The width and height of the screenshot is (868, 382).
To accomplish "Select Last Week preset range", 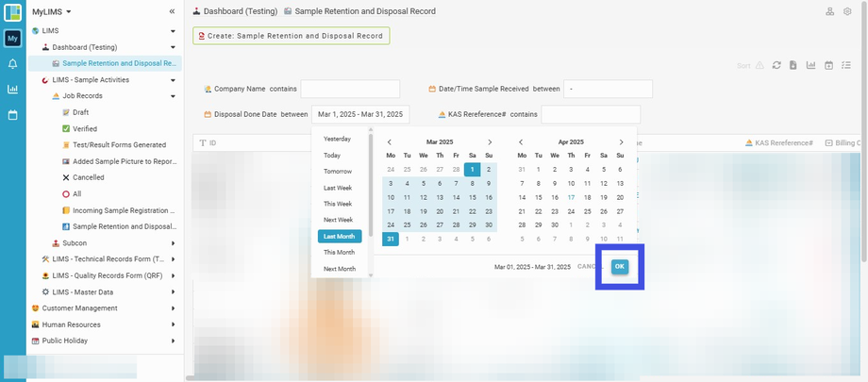I will pyautogui.click(x=340, y=188).
